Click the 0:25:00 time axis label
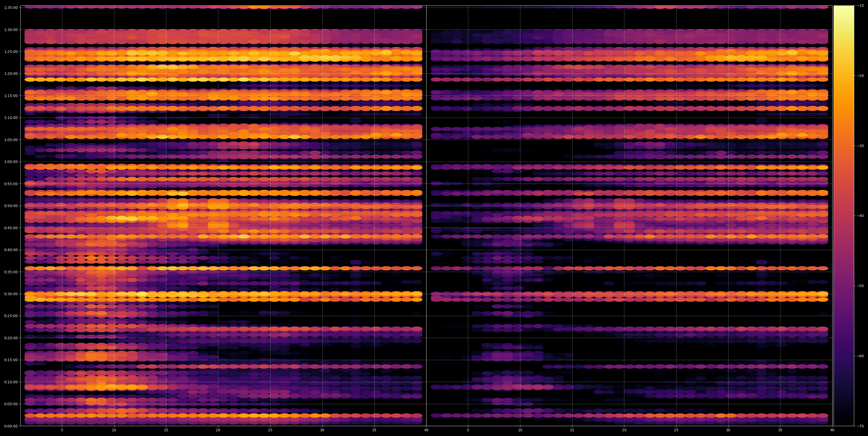The width and height of the screenshot is (868, 436). click(x=11, y=316)
